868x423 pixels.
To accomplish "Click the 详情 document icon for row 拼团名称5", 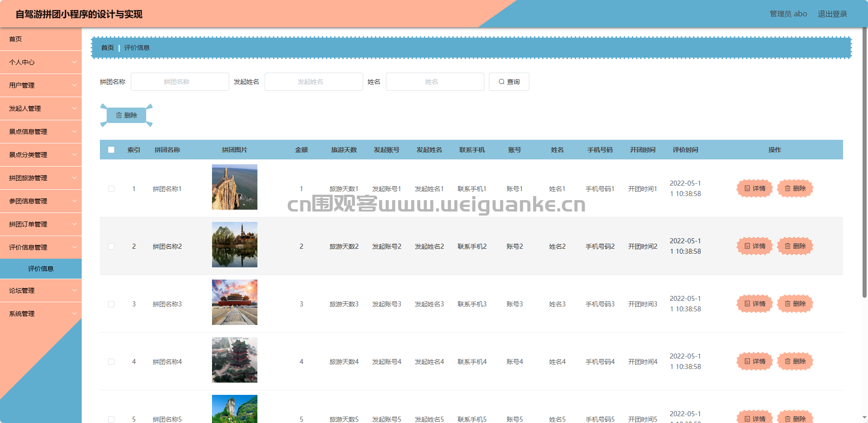I will point(747,419).
